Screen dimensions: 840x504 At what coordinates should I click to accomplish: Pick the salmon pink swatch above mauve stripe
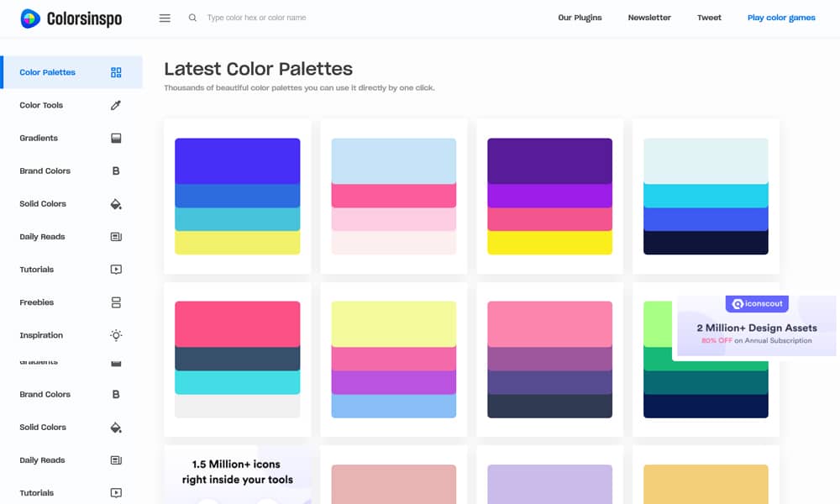549,324
